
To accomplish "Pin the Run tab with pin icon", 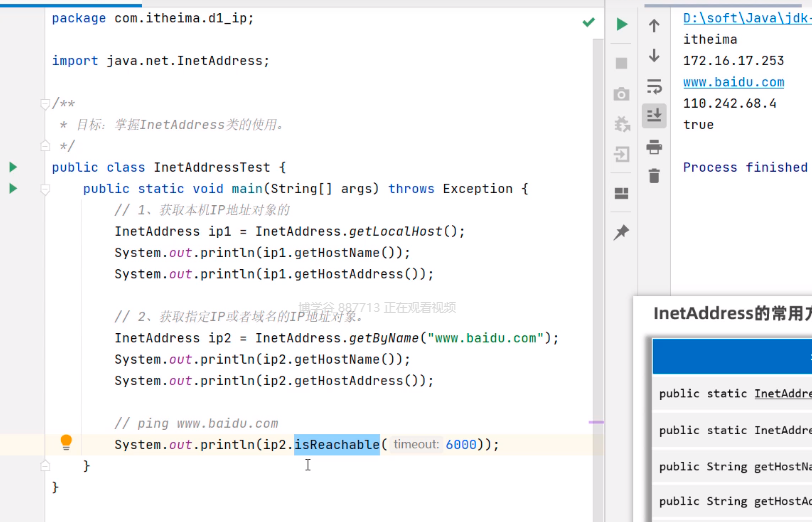I will coord(621,232).
